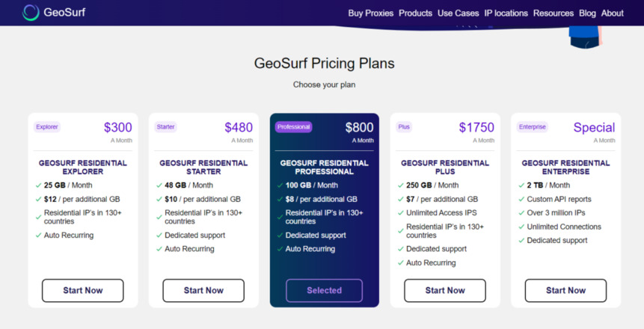Open the Buy Proxies menu item

point(371,13)
